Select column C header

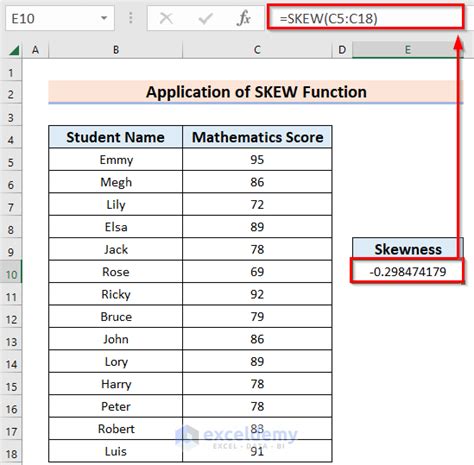[257, 50]
